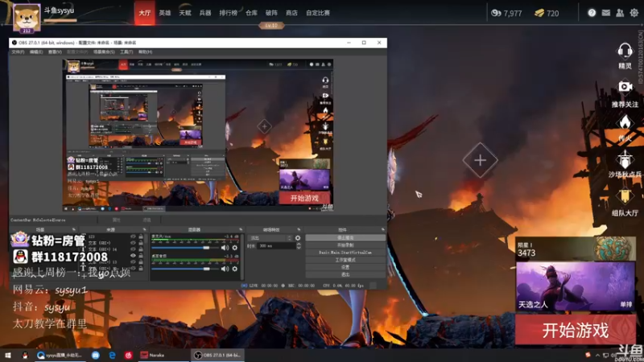Open settings gear of 桌面音频 channel
Screen dimensions: 644x362
pos(235,269)
